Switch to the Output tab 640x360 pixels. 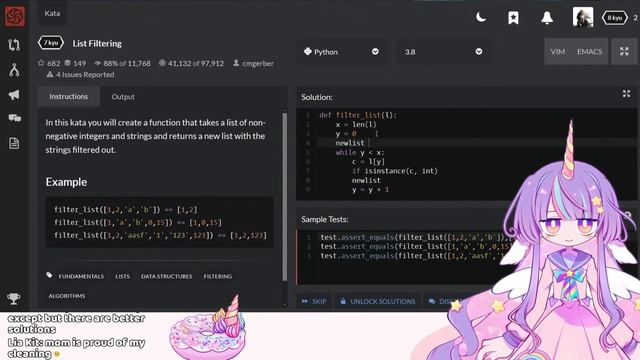(x=123, y=97)
